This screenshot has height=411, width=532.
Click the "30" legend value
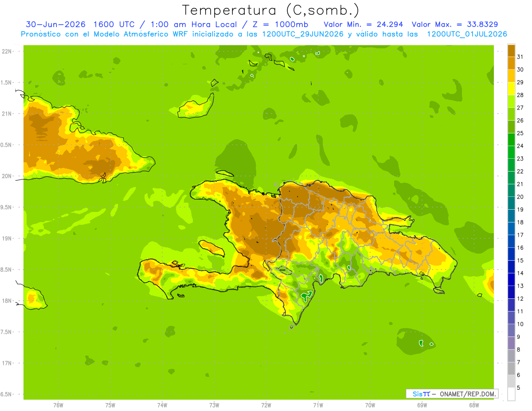click(520, 70)
